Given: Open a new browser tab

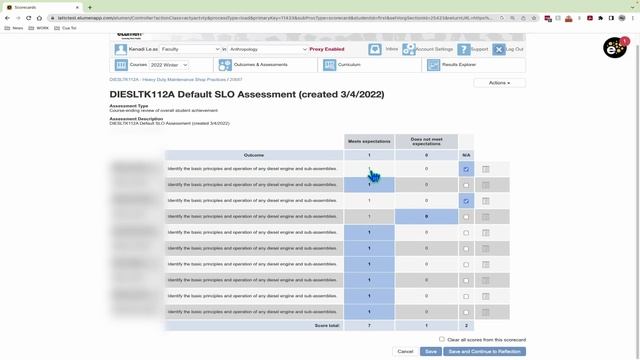Looking at the screenshot, I should (90, 7).
